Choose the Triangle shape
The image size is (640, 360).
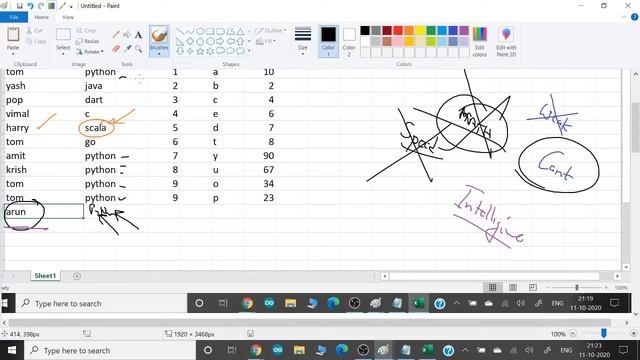coord(240,31)
